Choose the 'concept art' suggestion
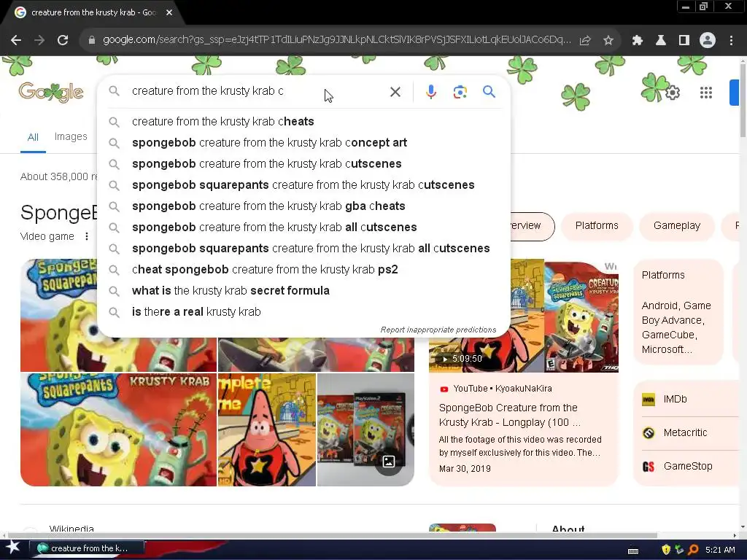The width and height of the screenshot is (747, 560). [304, 142]
